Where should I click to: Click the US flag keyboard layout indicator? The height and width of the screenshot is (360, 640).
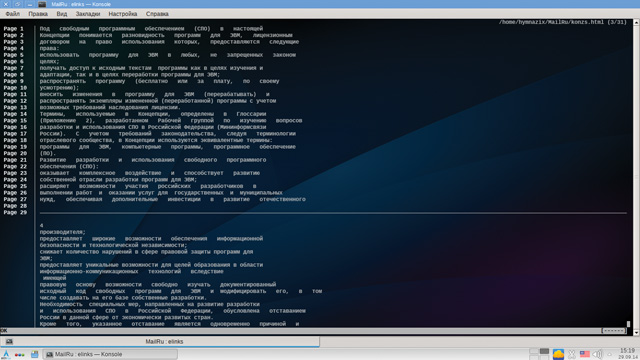pyautogui.click(x=584, y=354)
